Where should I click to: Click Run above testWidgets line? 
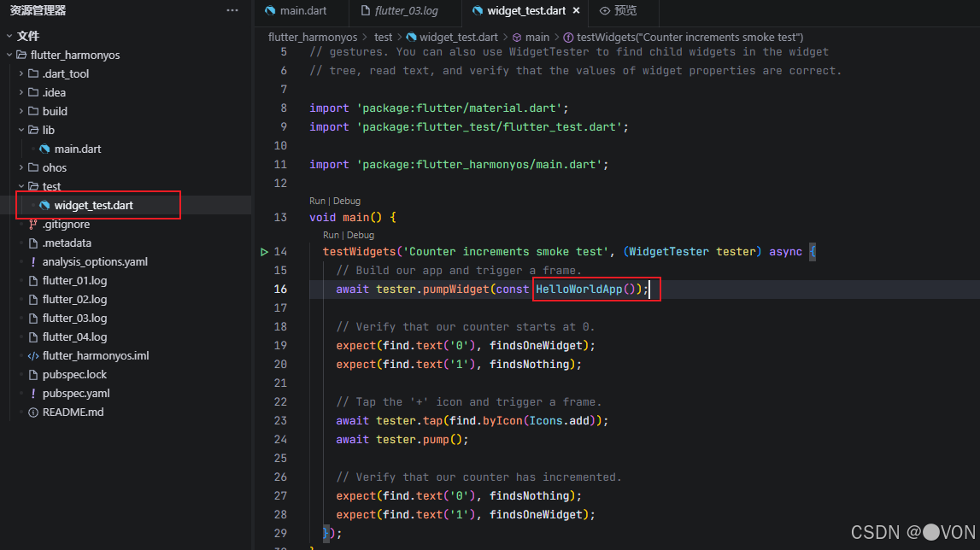click(331, 235)
